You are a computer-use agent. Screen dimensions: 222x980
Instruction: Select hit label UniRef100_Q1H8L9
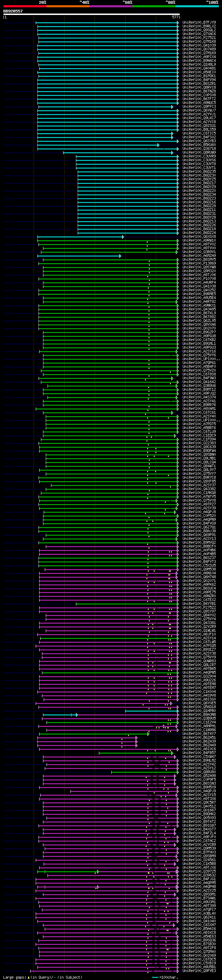pyautogui.click(x=199, y=64)
